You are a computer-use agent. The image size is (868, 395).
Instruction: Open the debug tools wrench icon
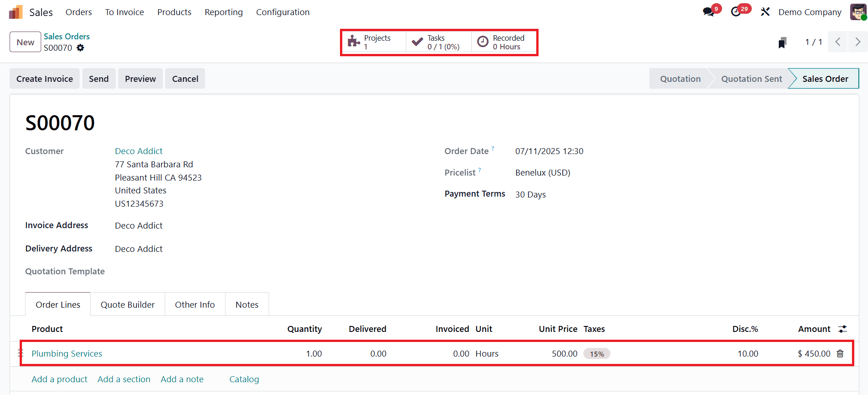point(765,12)
